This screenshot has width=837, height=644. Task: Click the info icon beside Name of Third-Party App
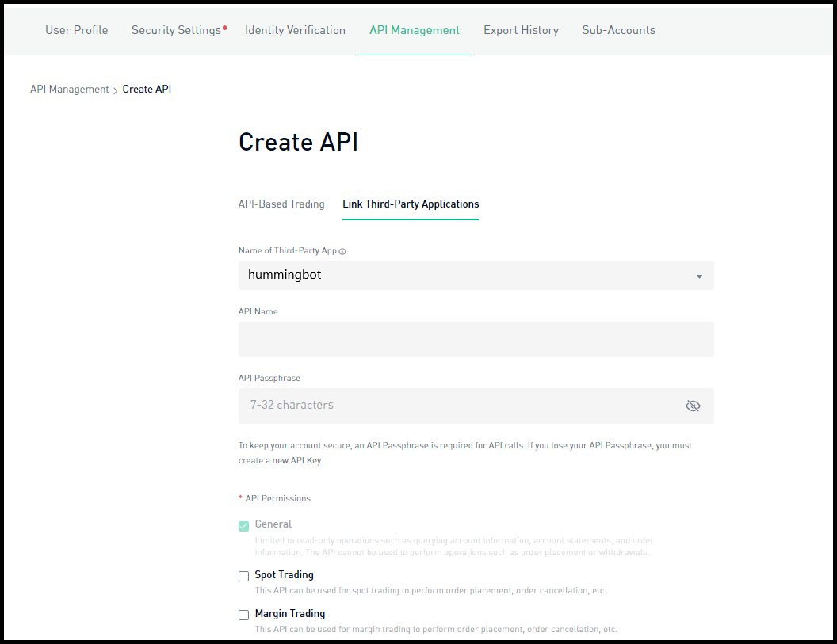click(343, 251)
